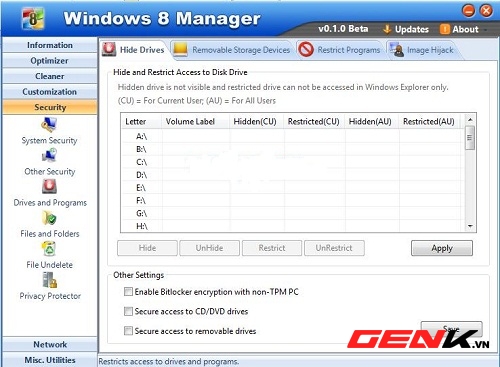Click the UnHide button
Image resolution: width=500 pixels, height=367 pixels.
coord(209,248)
